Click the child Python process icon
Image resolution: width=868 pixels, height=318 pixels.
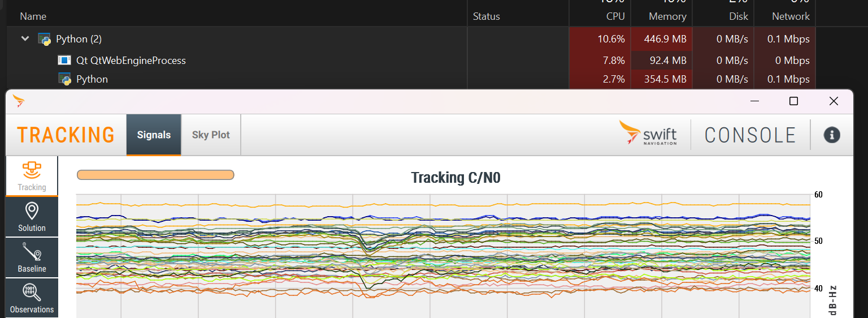point(65,79)
